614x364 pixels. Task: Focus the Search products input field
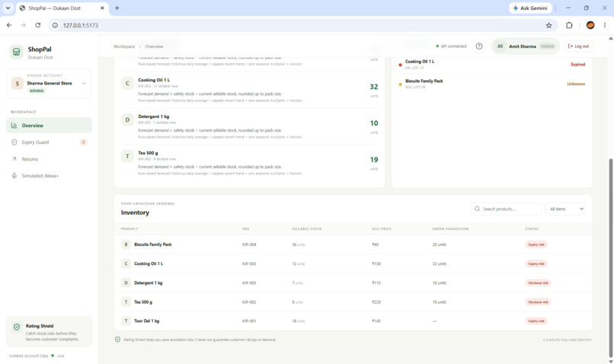click(507, 209)
